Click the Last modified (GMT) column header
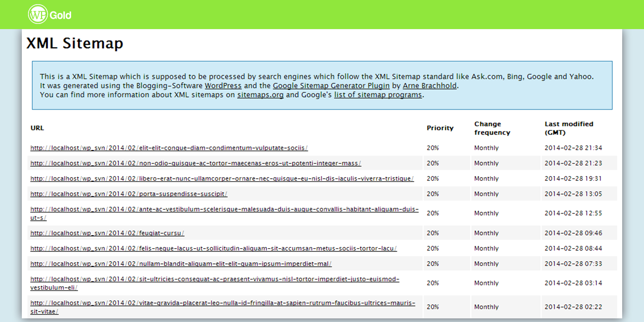This screenshot has height=322, width=644. click(569, 128)
